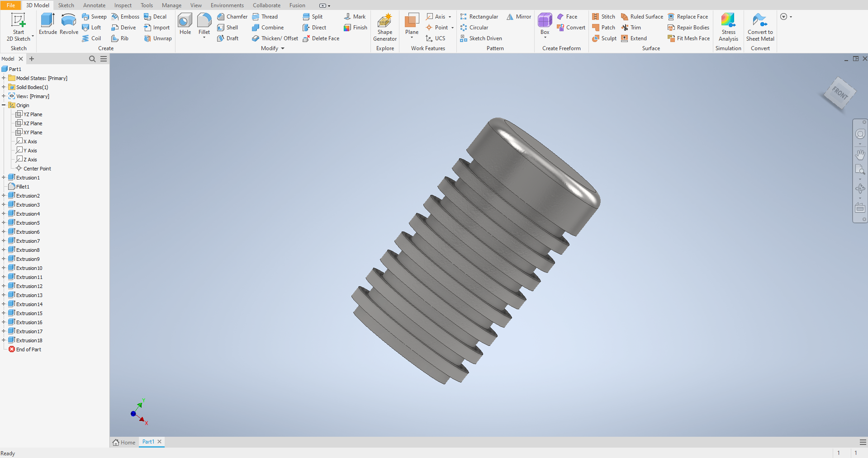Collapse the Origin folder
The width and height of the screenshot is (868, 458).
(x=4, y=105)
